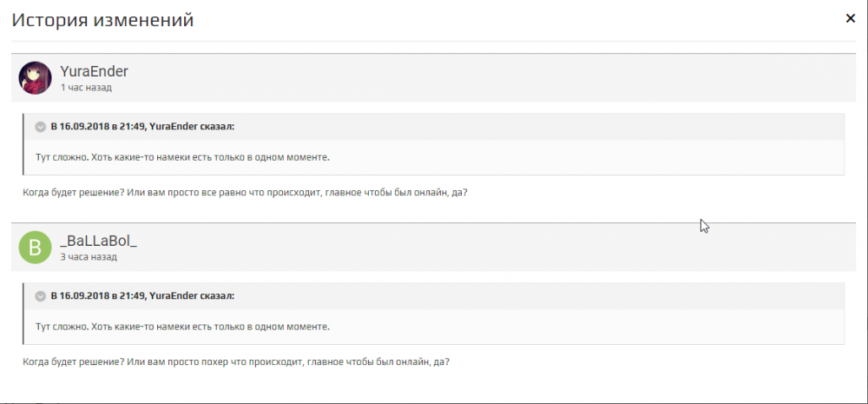Viewport: 868px width, 404px height.
Task: Open the YuraEnder username link
Action: [x=95, y=71]
